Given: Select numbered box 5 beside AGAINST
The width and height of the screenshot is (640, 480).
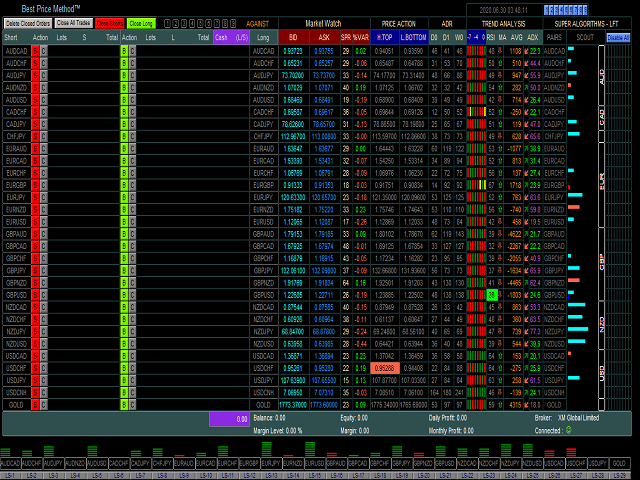Looking at the screenshot, I should pos(200,24).
